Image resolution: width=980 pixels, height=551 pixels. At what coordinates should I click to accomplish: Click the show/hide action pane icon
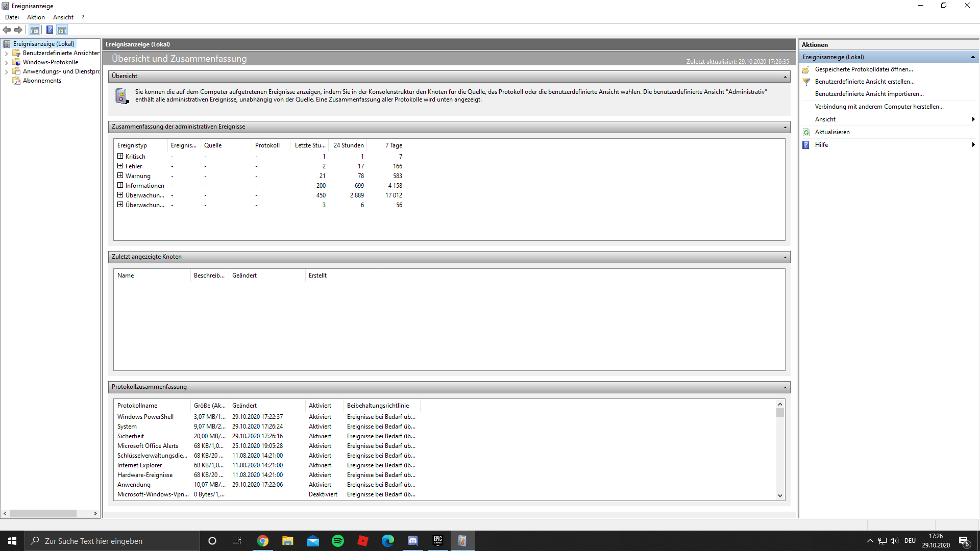[62, 30]
